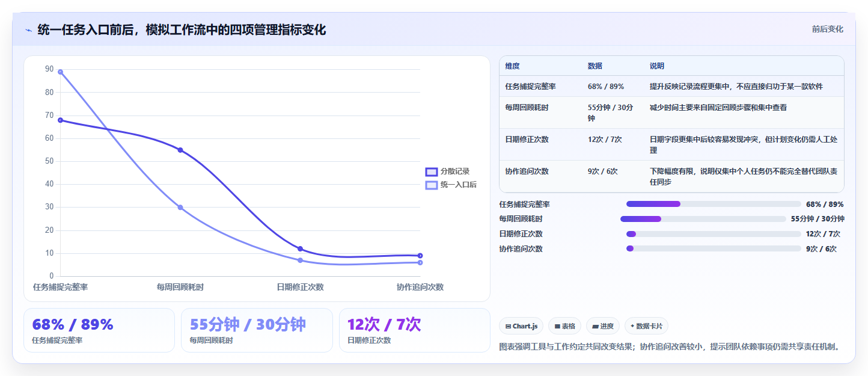Click the 进度 chip
Image resolution: width=868 pixels, height=376 pixels.
click(x=603, y=326)
